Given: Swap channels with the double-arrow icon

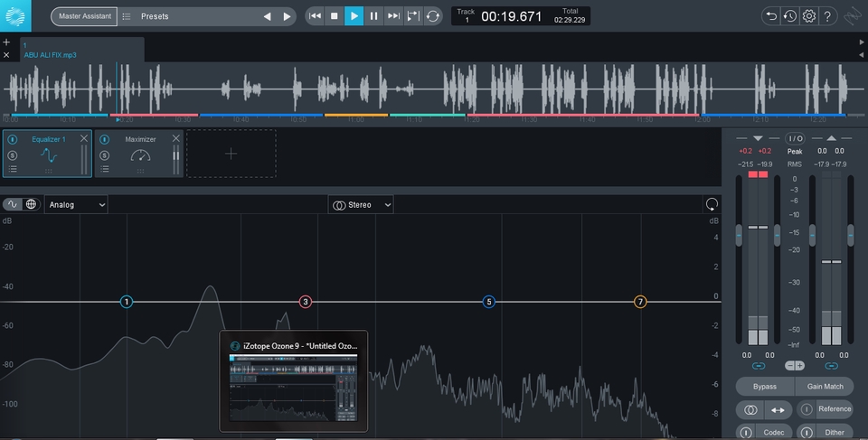Looking at the screenshot, I should (x=778, y=409).
